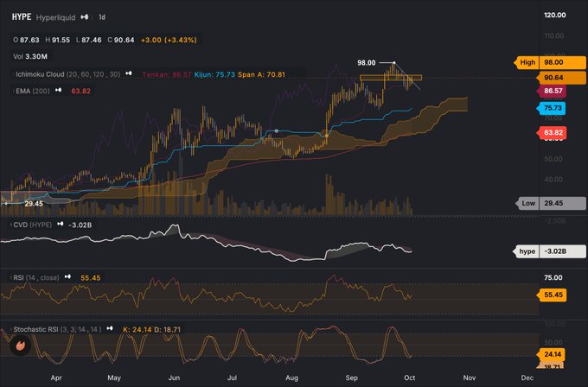
Task: Select the EMA (200) indicator label
Action: (33, 91)
